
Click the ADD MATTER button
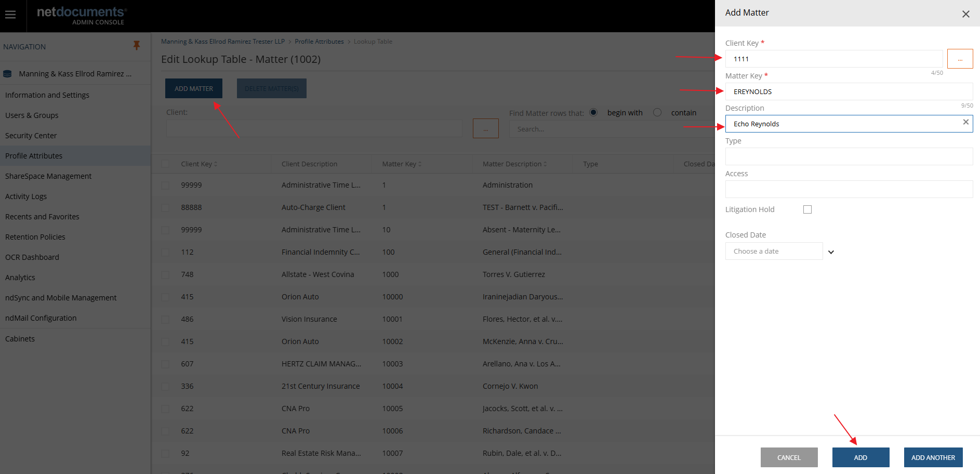pyautogui.click(x=194, y=88)
